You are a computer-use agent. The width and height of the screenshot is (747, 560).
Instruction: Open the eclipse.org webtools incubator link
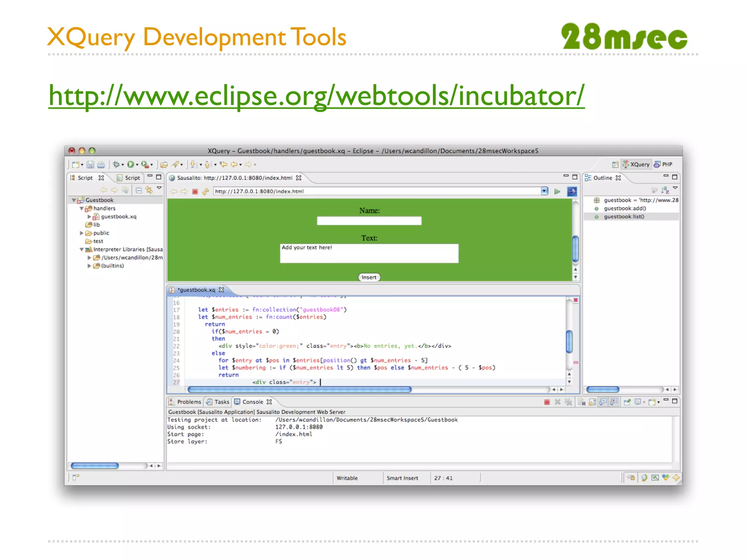[317, 96]
